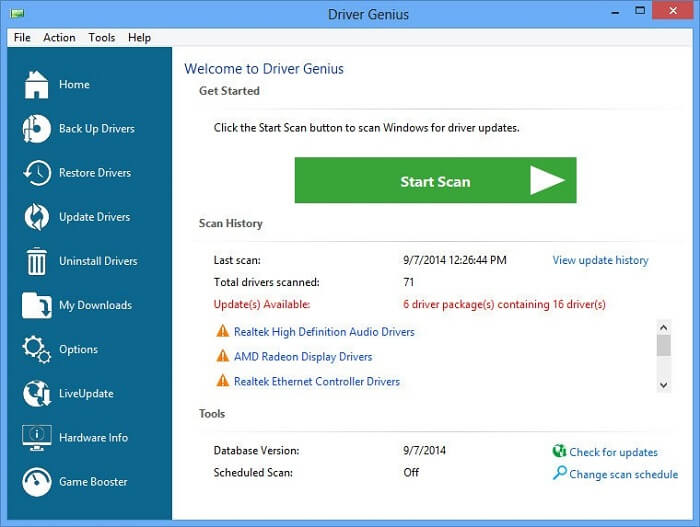
Task: Open the LiveUpdate section label
Action: 86,393
